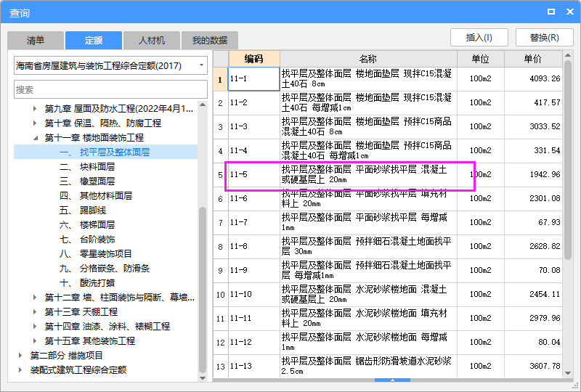This screenshot has height=392, width=581.
Task: Select 块料面层 in the tree
Action: click(x=97, y=167)
